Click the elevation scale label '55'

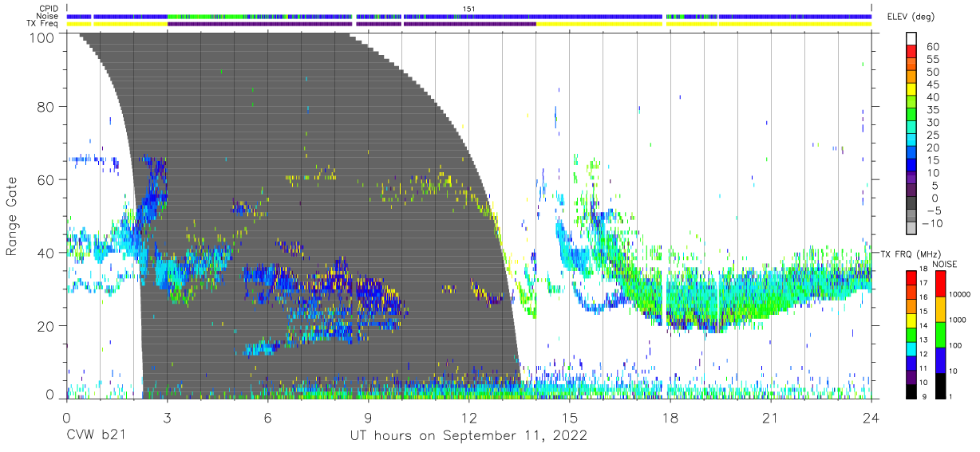tap(932, 59)
